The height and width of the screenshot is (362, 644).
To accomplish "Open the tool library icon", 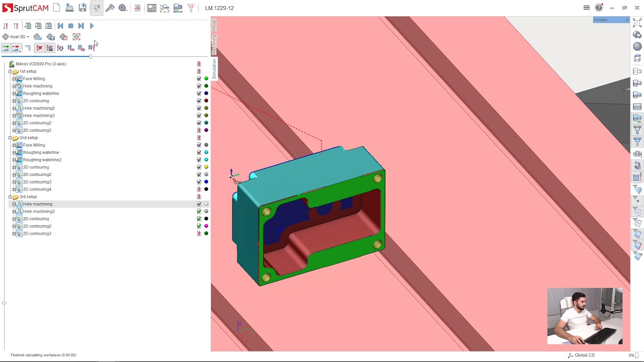I will coord(191,8).
